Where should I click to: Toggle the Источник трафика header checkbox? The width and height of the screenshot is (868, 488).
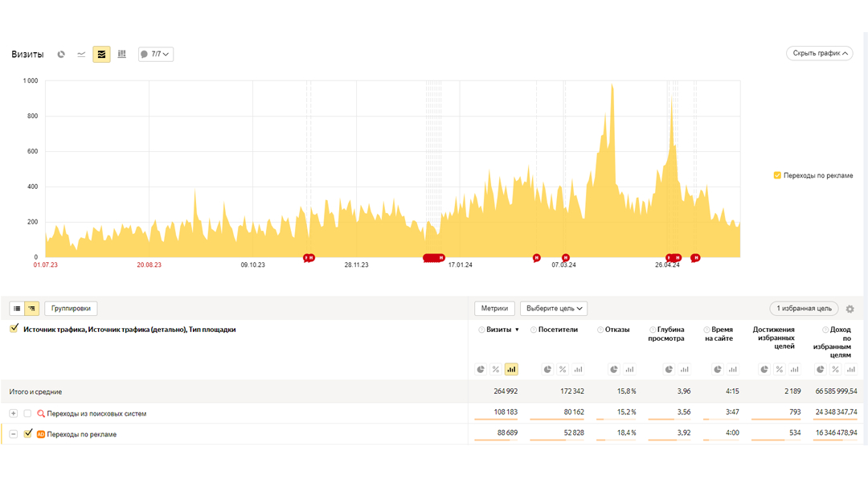(x=14, y=329)
